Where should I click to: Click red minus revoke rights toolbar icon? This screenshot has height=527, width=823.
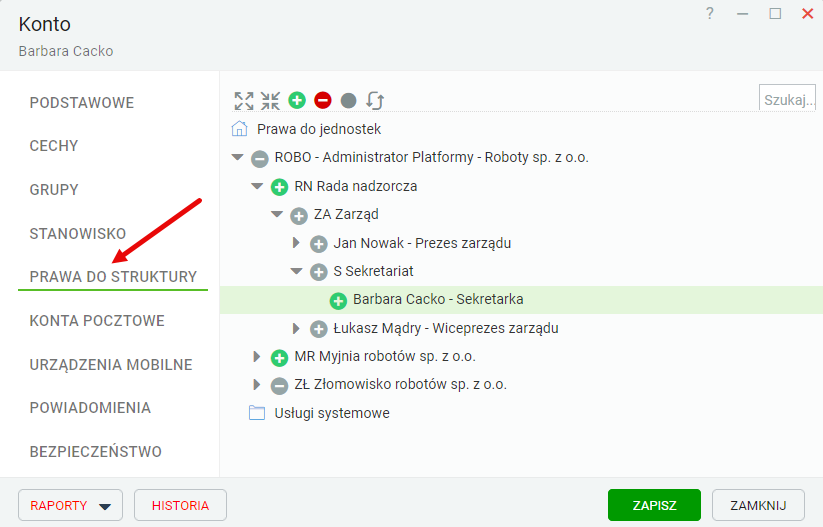click(x=323, y=100)
